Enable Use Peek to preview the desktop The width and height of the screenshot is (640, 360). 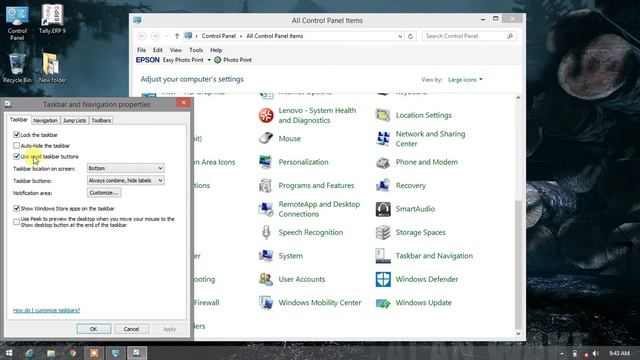(16, 222)
